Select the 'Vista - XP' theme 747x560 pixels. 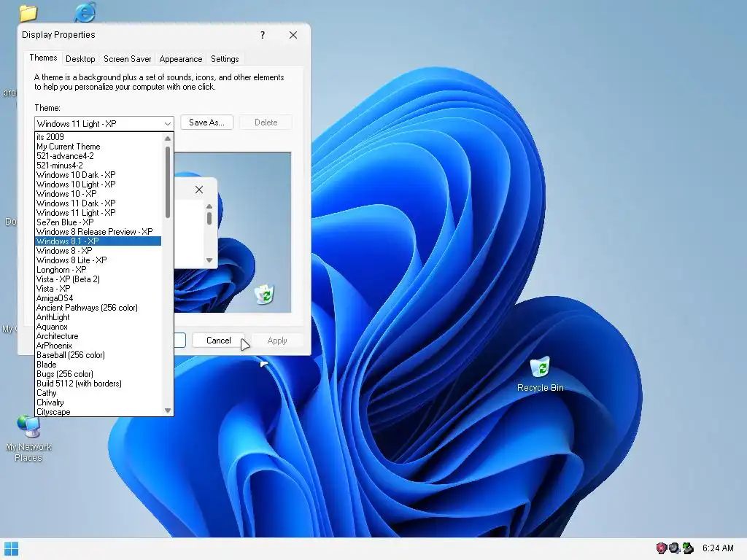(x=98, y=289)
